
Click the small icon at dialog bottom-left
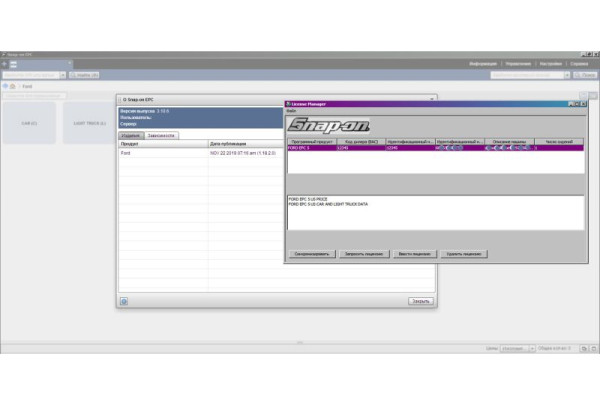(124, 300)
